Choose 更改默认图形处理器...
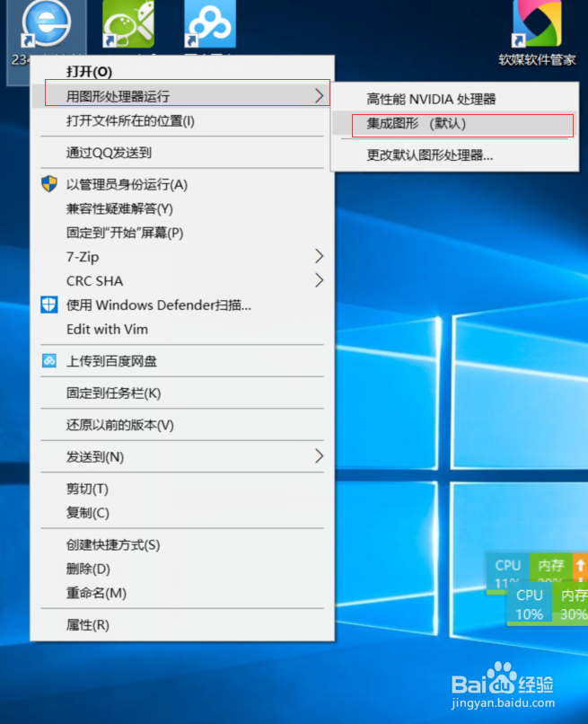This screenshot has width=588, height=724. (454, 155)
